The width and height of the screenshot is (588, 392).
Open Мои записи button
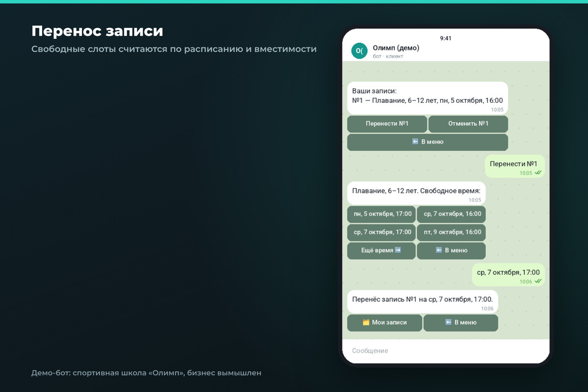tap(385, 322)
